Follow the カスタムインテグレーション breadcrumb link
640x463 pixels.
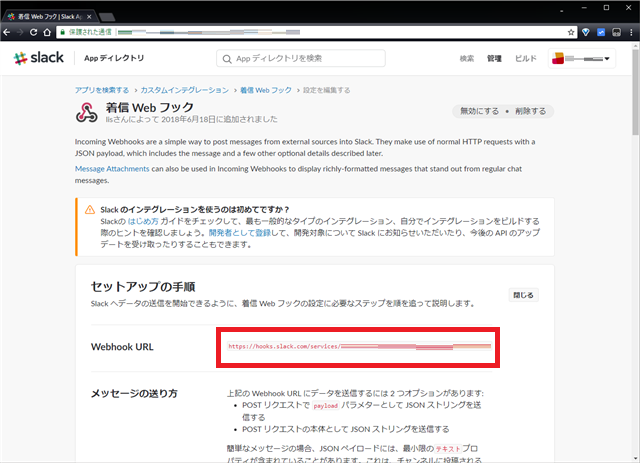pyautogui.click(x=184, y=90)
